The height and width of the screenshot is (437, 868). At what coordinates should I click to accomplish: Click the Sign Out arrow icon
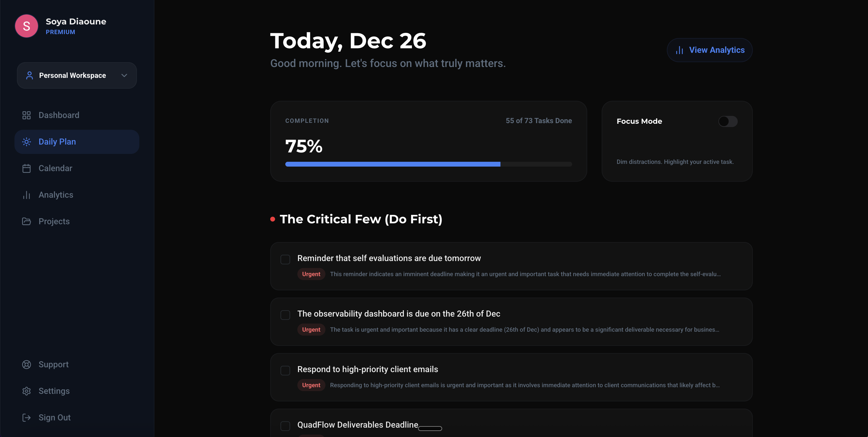[26, 418]
